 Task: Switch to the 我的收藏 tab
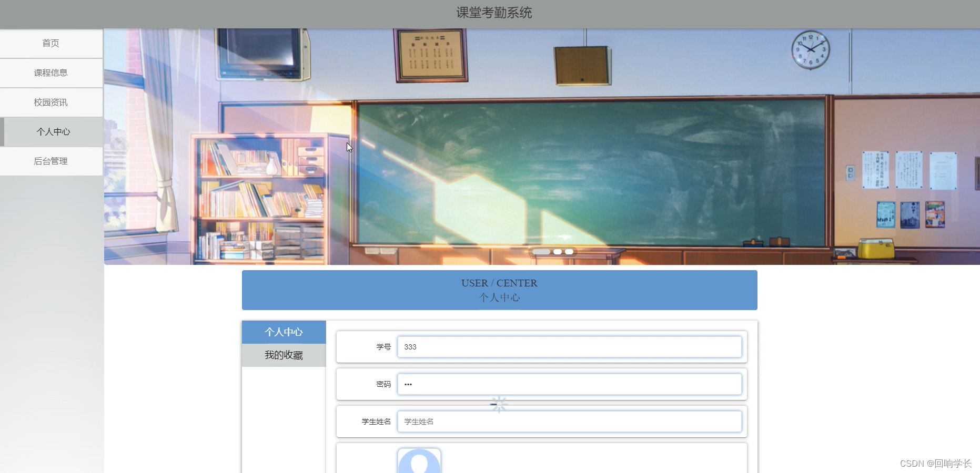click(x=284, y=355)
